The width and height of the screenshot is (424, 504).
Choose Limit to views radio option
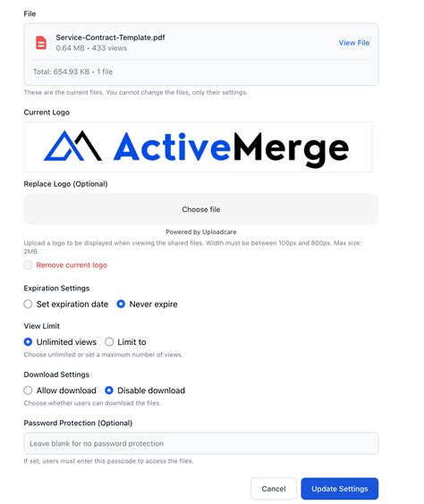(109, 341)
